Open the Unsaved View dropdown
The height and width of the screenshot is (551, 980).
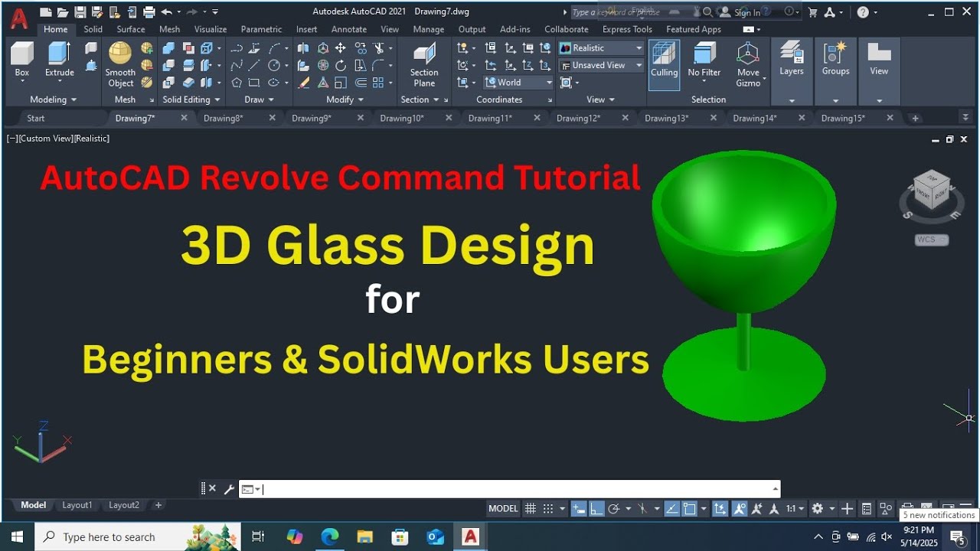601,65
